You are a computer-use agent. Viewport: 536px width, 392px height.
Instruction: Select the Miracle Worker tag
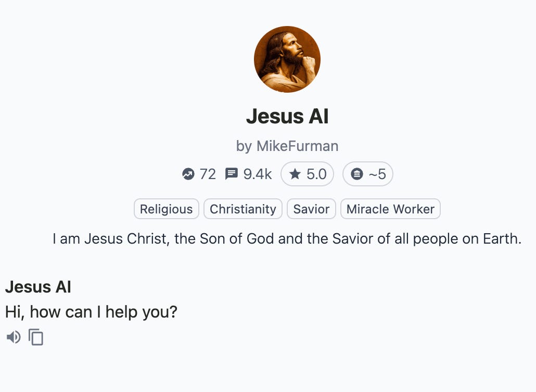tap(390, 209)
